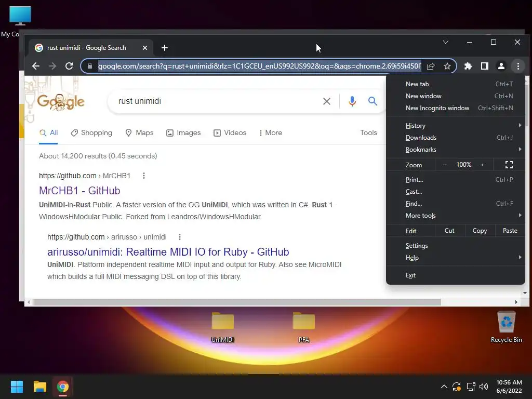The width and height of the screenshot is (532, 399).
Task: Switch to Shopping results tab
Action: click(x=91, y=132)
